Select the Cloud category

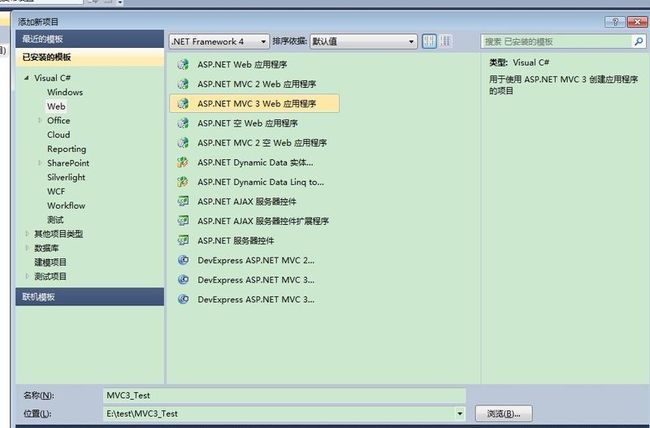[58, 135]
